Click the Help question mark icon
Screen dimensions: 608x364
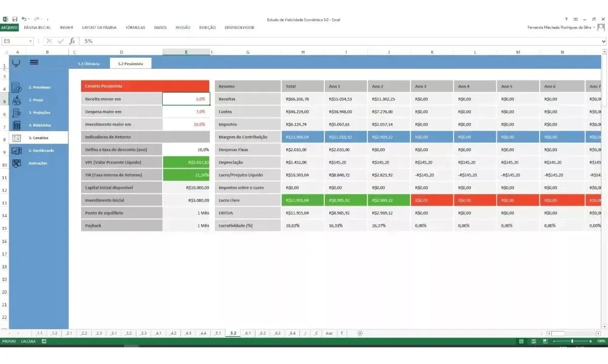click(x=566, y=19)
